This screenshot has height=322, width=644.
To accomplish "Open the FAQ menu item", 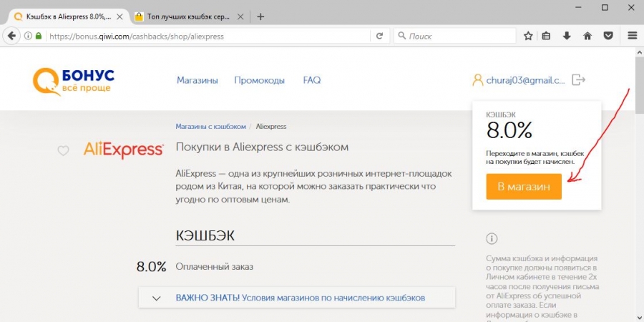I will click(312, 80).
